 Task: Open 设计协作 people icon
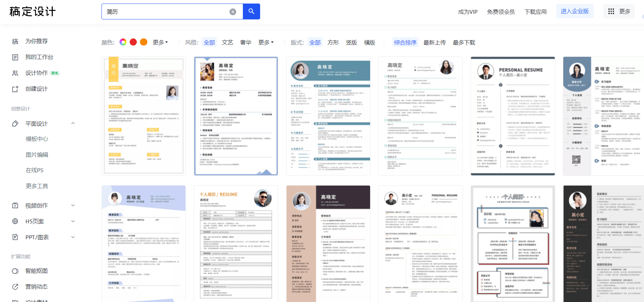15,73
